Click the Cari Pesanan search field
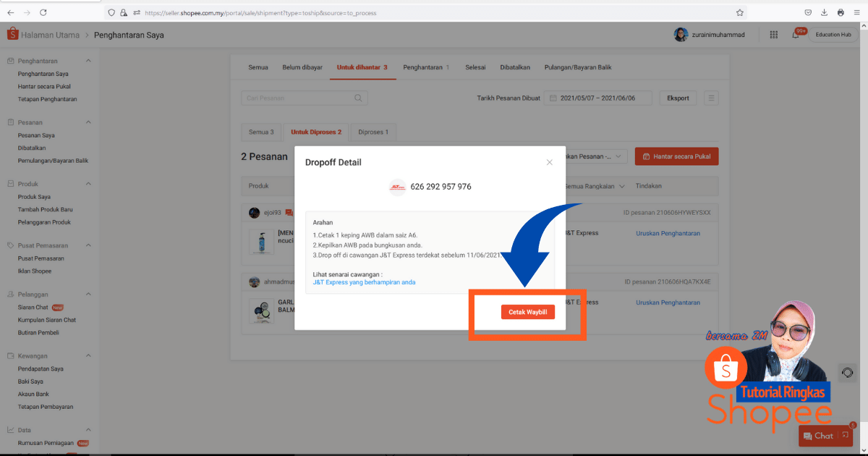The image size is (868, 456). (x=304, y=98)
